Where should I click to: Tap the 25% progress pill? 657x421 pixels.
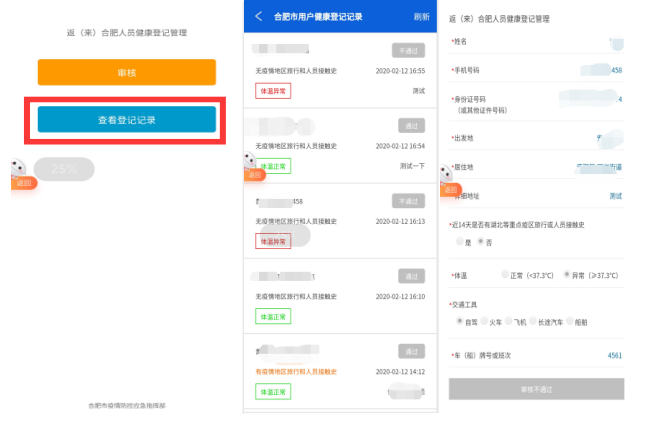(x=64, y=169)
